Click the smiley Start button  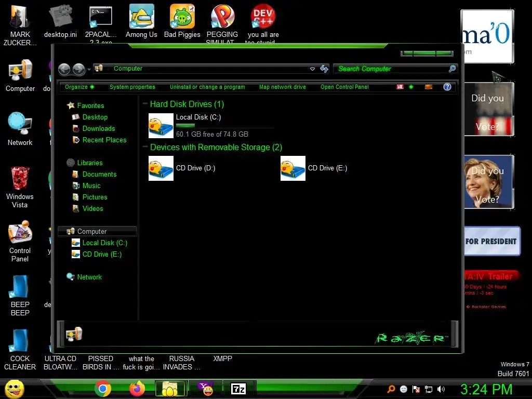14,389
